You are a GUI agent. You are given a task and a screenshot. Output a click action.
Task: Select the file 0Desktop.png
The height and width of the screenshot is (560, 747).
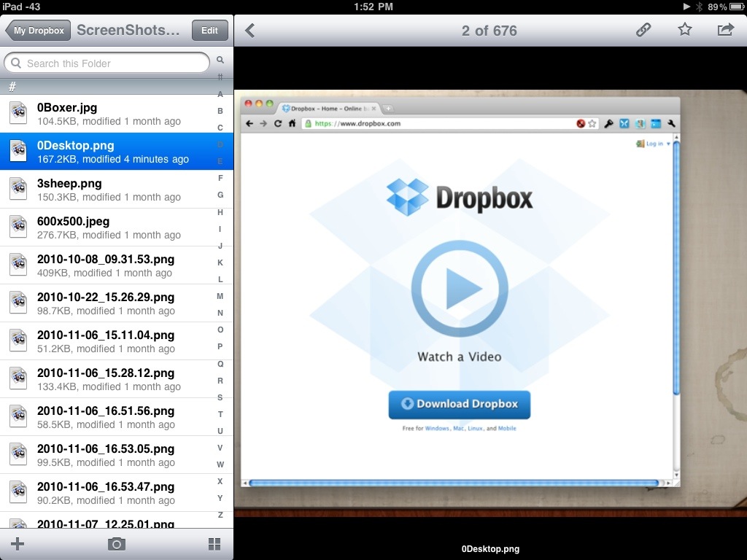point(117,152)
